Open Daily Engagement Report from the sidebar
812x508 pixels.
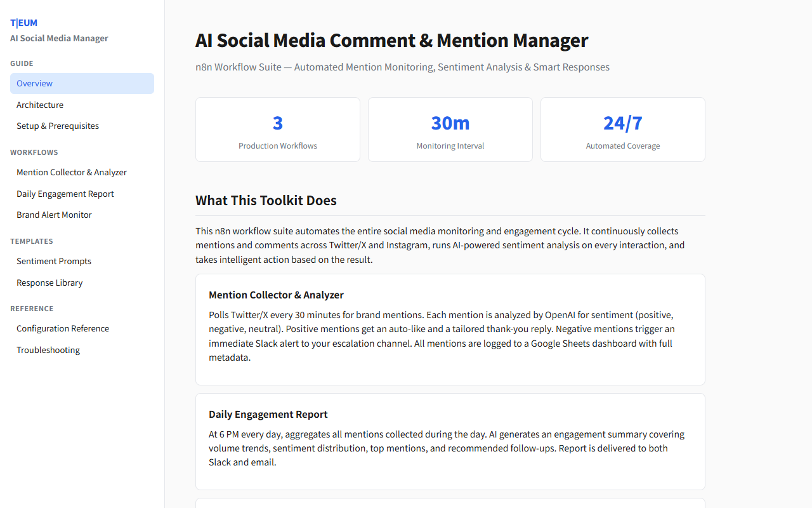coord(65,194)
